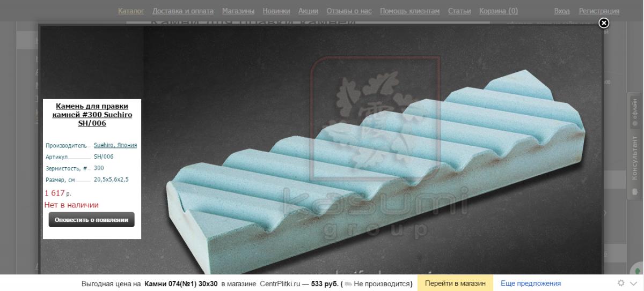Screen dimensions: 644x291
Task: Open the Магазины menu item
Action: coord(238,11)
